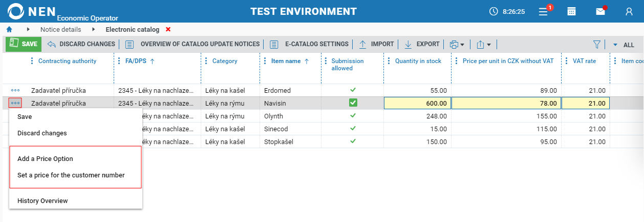Open the user profile icon
This screenshot has width=644, height=222.
click(x=629, y=11)
